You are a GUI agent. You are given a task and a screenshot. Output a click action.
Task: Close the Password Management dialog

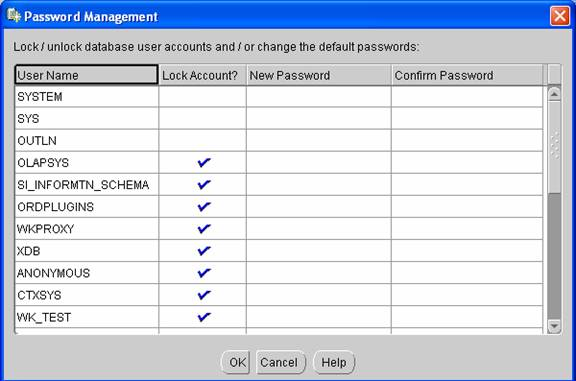(559, 16)
